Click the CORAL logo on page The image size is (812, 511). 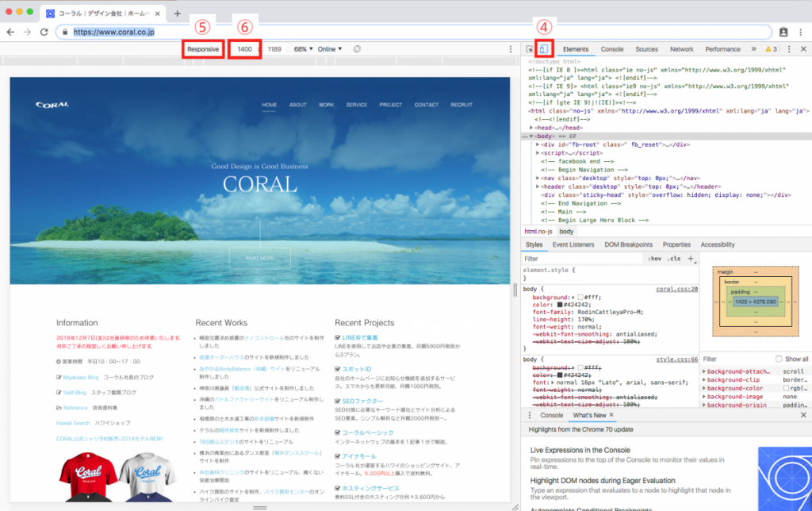pyautogui.click(x=52, y=105)
